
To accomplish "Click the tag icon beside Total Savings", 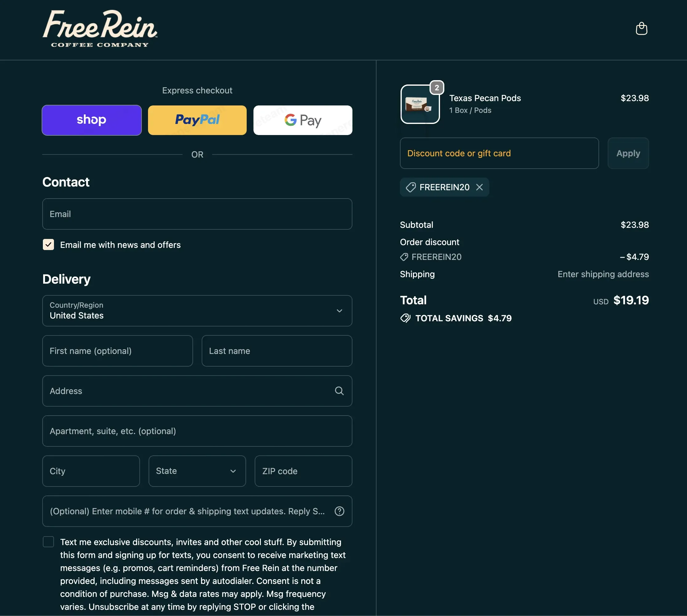I will tap(405, 318).
